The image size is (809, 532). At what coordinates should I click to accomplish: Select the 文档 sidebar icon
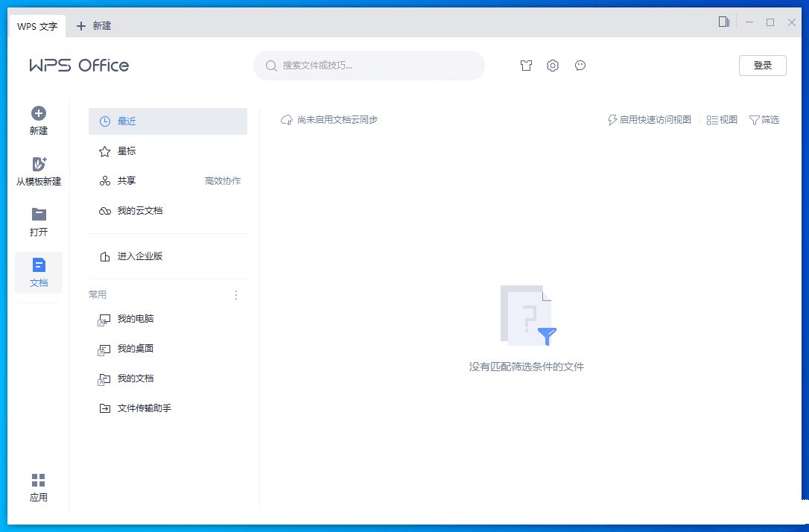39,265
